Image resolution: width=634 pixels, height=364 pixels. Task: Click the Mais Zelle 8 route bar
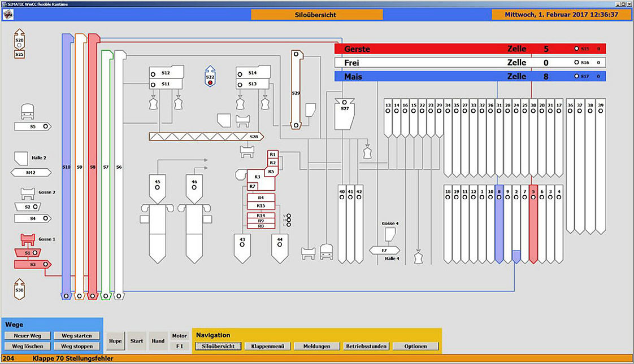pos(470,76)
